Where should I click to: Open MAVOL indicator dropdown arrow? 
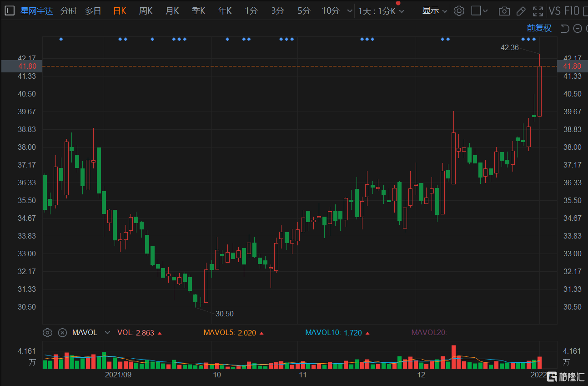coord(107,333)
